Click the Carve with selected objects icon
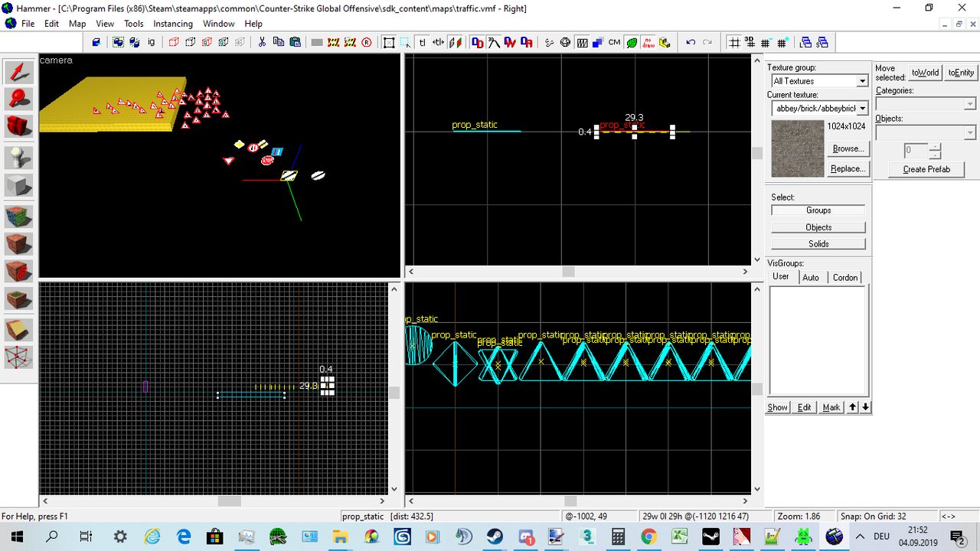Image resolution: width=980 pixels, height=551 pixels. click(96, 42)
